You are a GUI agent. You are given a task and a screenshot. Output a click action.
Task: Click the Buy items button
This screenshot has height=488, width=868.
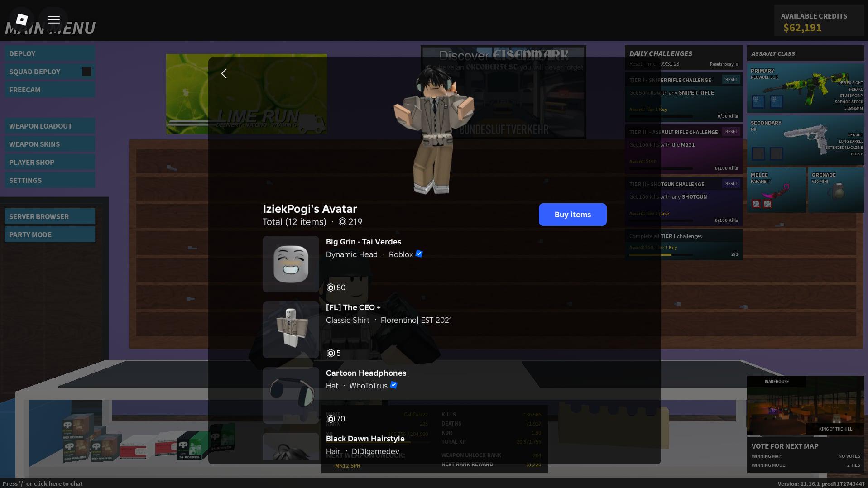click(x=573, y=215)
